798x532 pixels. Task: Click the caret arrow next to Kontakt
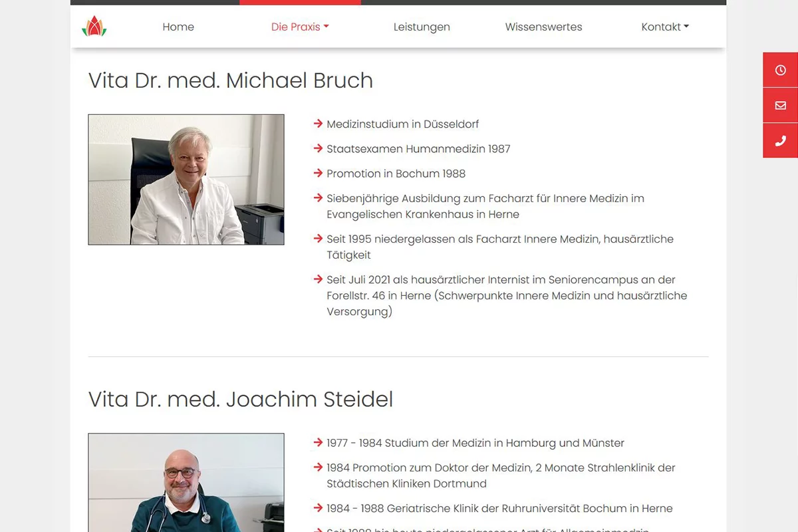tap(686, 27)
